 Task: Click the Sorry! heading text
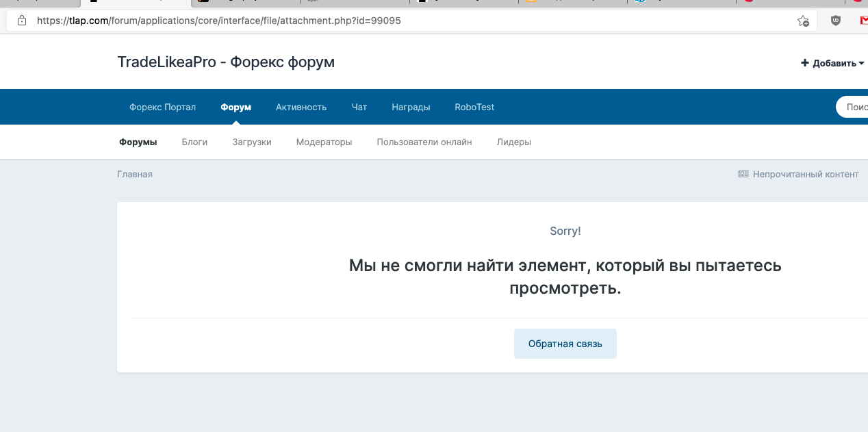565,231
